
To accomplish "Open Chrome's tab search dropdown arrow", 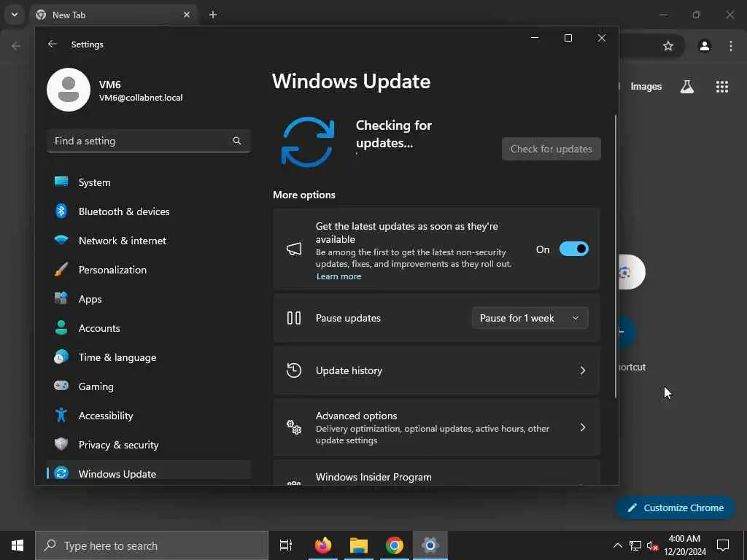I will coord(15,15).
